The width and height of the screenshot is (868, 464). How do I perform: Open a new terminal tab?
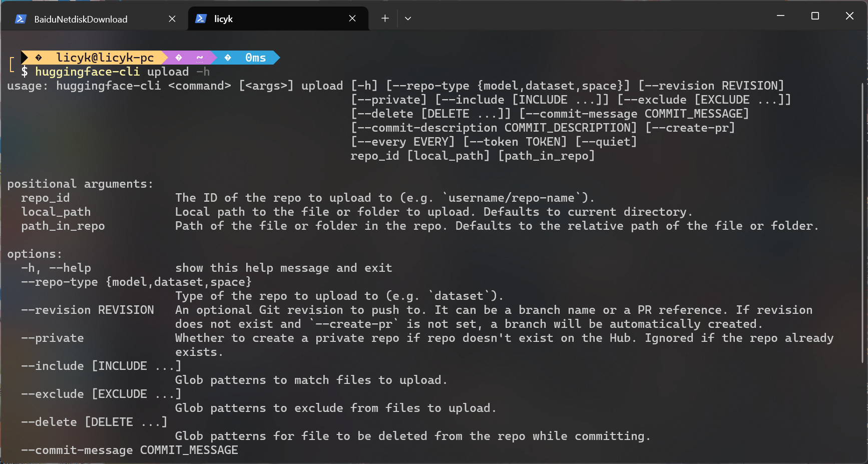pyautogui.click(x=385, y=19)
